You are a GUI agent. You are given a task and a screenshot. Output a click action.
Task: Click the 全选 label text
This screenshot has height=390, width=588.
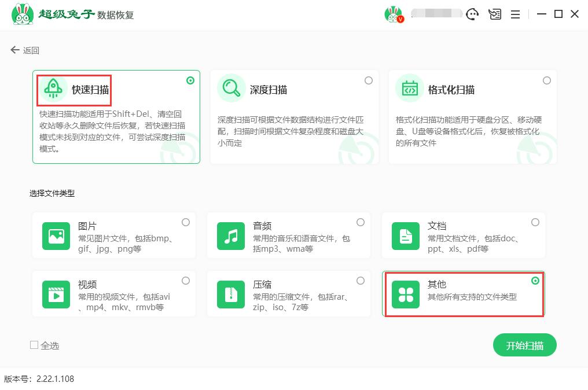[x=50, y=345]
